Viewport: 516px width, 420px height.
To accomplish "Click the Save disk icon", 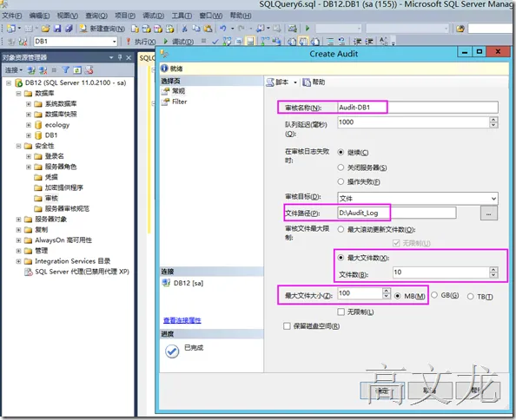I will click(57, 29).
